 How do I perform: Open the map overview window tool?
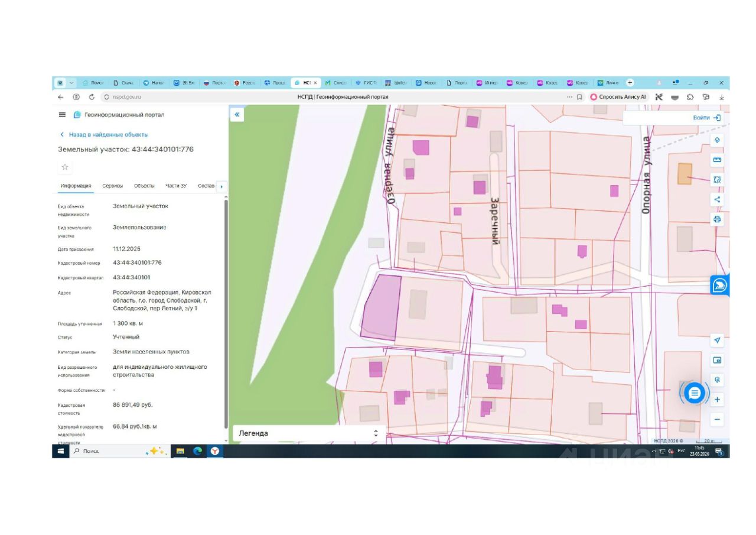tap(718, 360)
